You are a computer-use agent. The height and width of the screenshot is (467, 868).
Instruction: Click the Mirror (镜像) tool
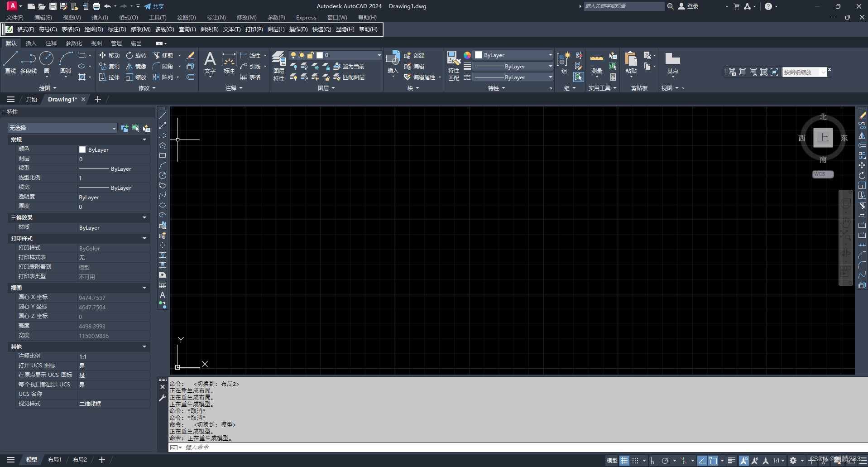pyautogui.click(x=136, y=66)
